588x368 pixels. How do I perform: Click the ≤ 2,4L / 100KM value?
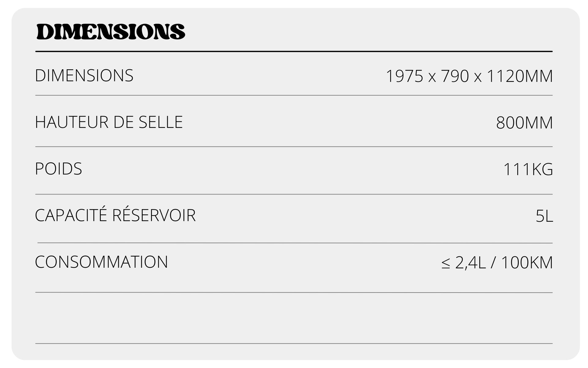click(497, 263)
